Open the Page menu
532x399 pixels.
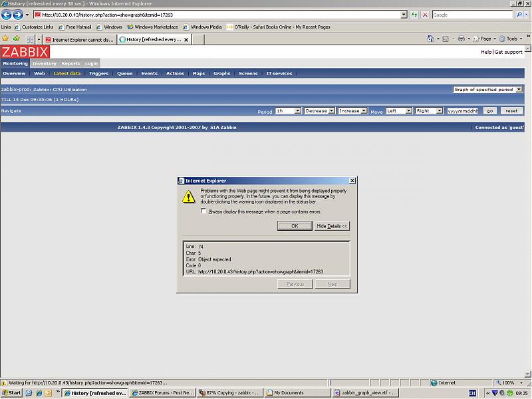pos(485,39)
